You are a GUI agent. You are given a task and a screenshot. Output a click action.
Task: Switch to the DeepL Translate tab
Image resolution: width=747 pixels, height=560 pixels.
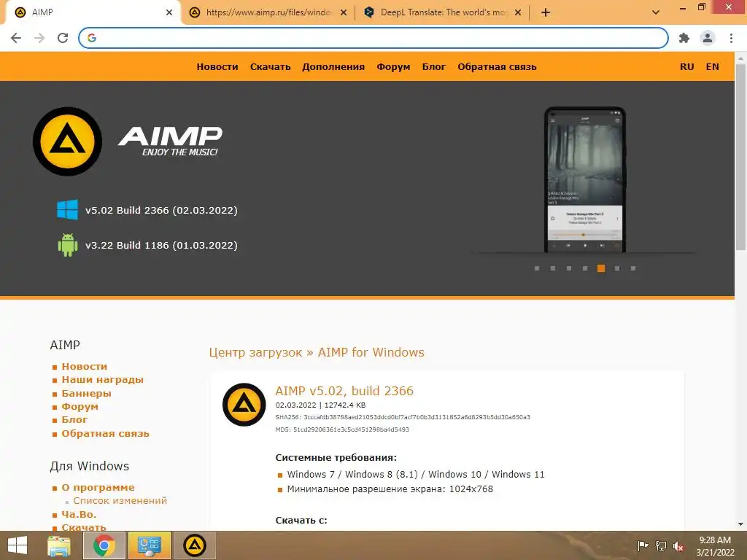(443, 12)
